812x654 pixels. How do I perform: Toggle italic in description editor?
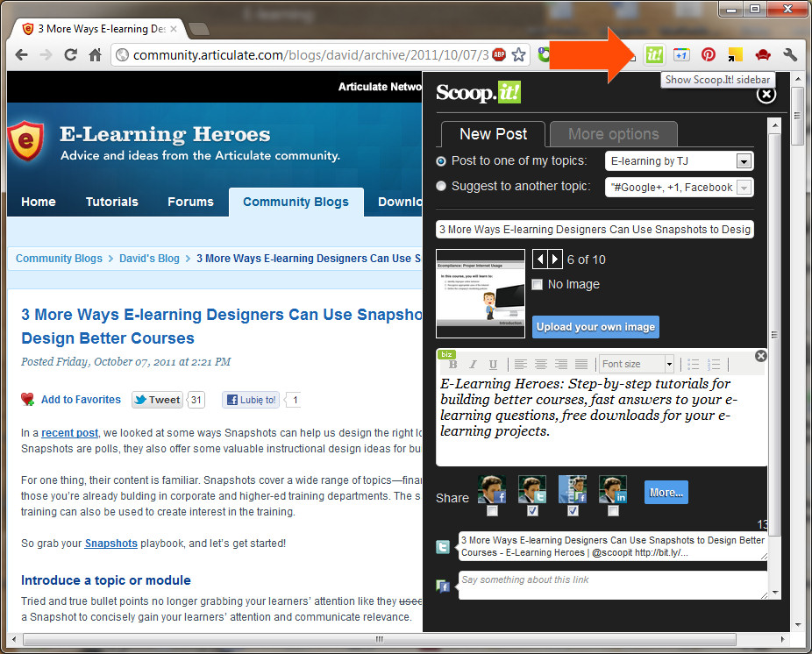pos(473,364)
